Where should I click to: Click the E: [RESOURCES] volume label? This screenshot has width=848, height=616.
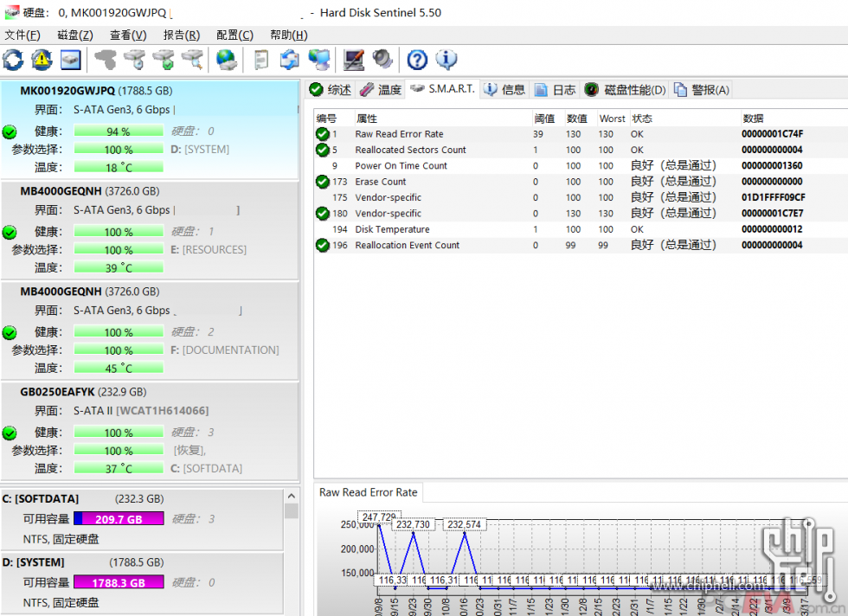tap(209, 250)
